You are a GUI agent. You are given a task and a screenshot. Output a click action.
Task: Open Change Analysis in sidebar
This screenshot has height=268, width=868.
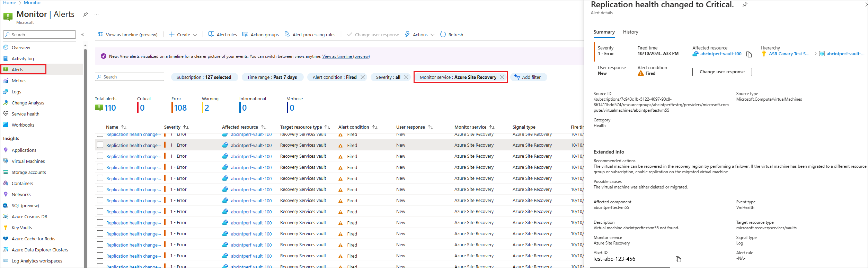click(x=28, y=103)
